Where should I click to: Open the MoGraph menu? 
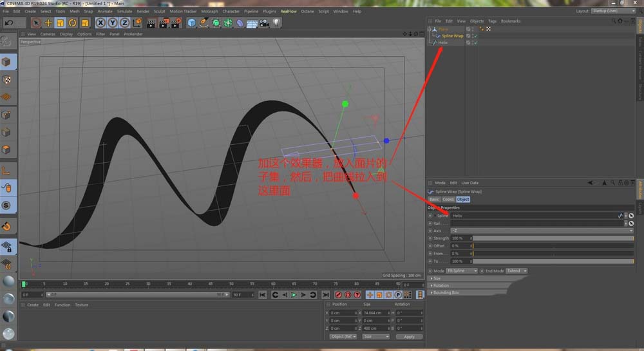209,11
